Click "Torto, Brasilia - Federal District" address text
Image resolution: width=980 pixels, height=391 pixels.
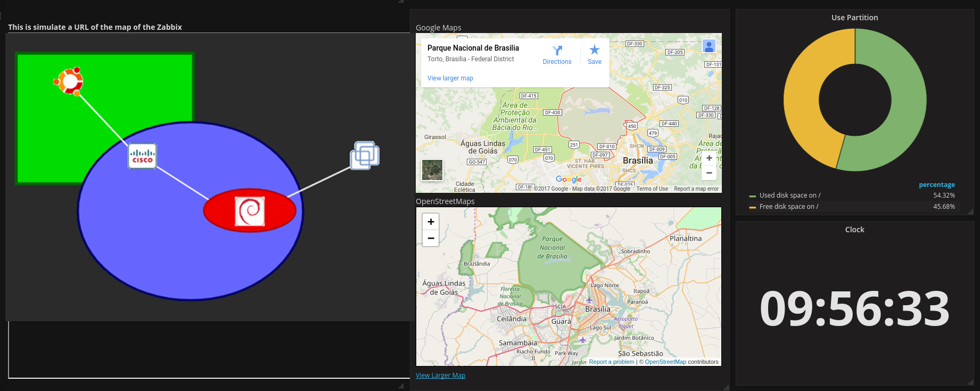(x=471, y=59)
